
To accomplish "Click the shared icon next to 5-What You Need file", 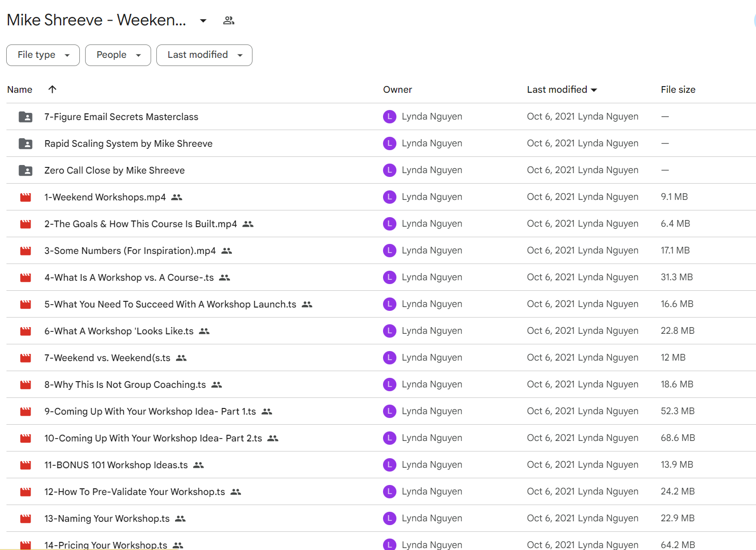I will 307,304.
